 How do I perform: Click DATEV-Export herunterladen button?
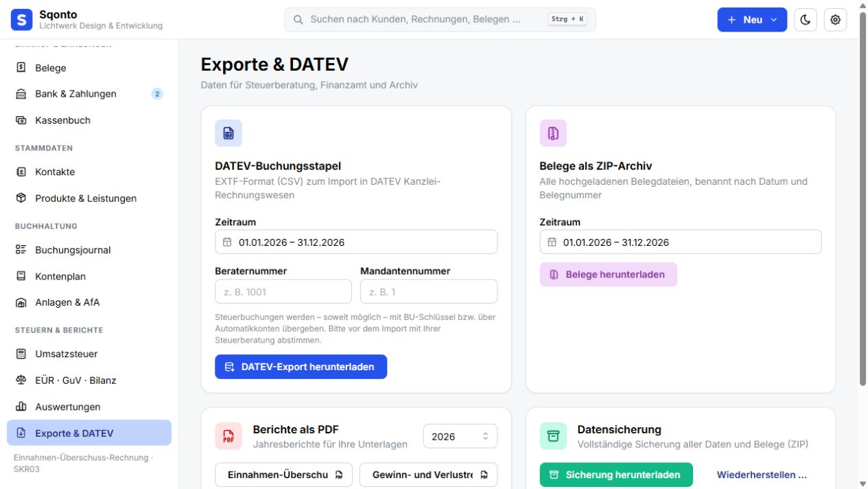(301, 367)
